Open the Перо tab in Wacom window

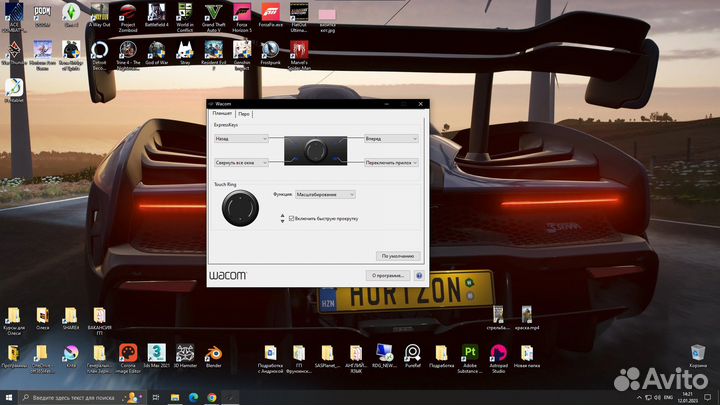244,114
